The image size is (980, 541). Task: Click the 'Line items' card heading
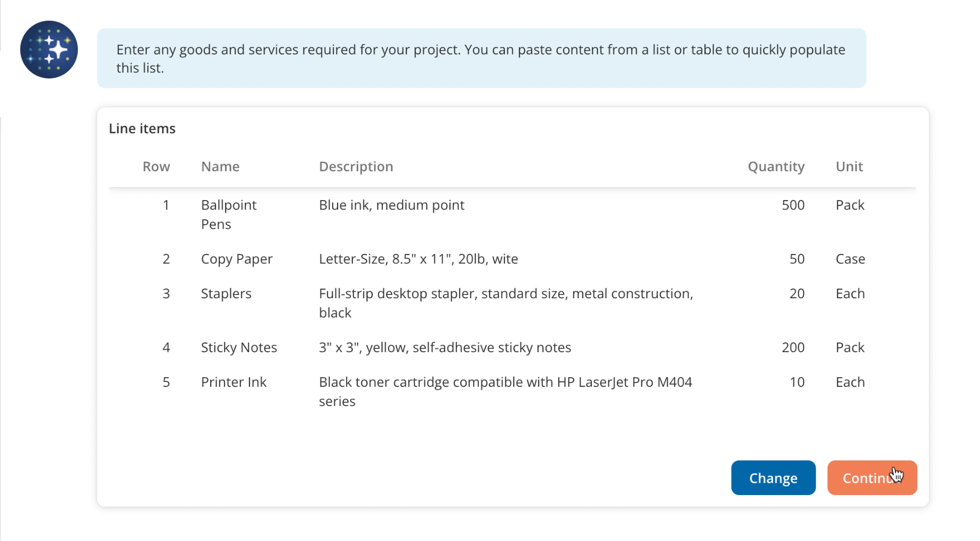click(142, 129)
